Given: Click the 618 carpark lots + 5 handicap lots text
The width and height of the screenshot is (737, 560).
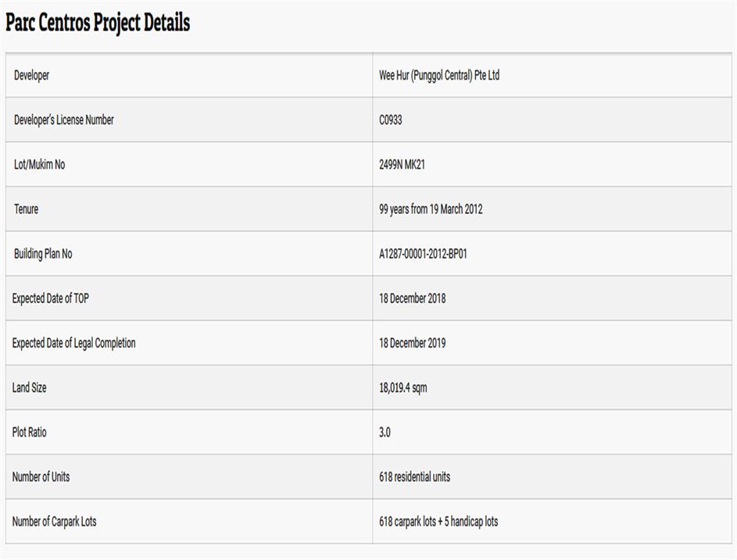Looking at the screenshot, I should coord(438,521).
